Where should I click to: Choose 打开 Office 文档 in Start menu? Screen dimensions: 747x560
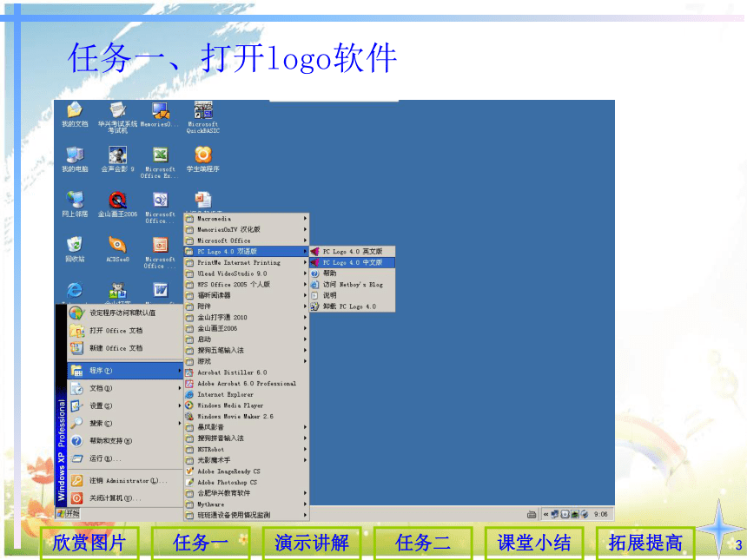(125, 331)
